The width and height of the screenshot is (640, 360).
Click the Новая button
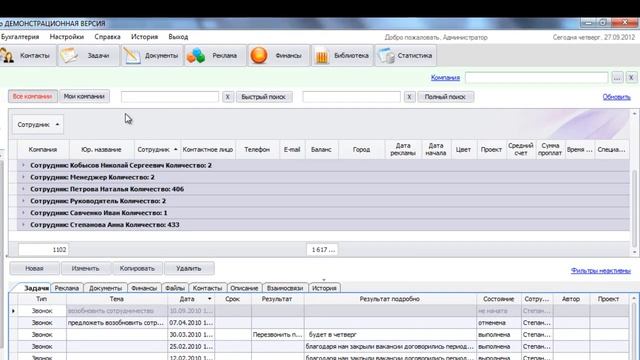[x=34, y=268]
